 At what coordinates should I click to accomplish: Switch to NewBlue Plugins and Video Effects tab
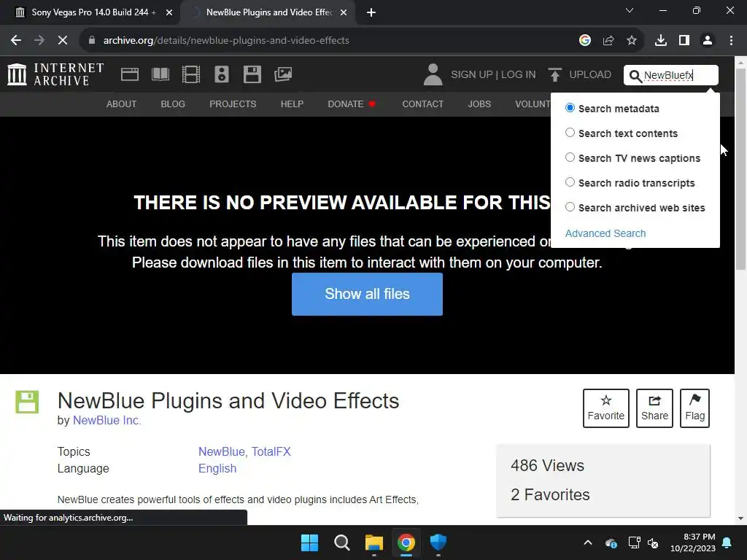269,12
